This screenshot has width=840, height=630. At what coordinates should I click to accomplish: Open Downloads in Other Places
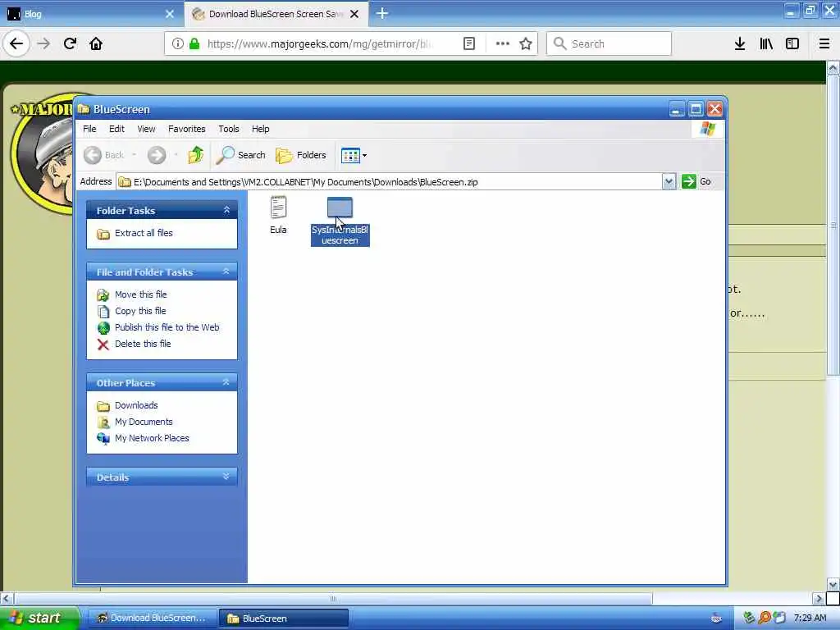136,405
